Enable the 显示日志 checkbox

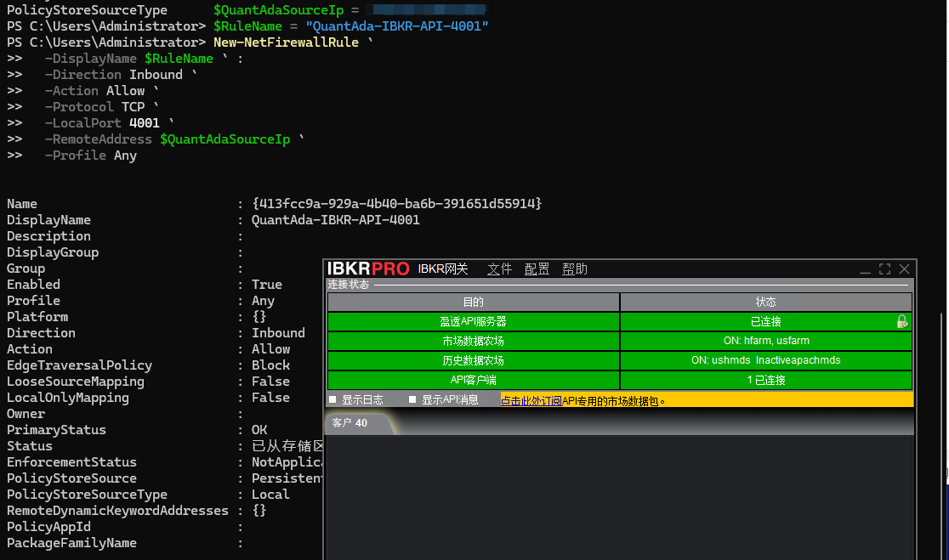[x=332, y=399]
